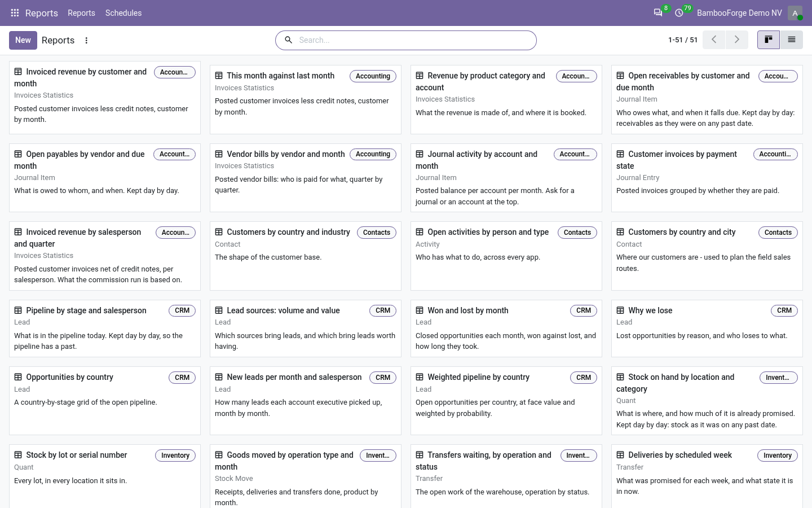Click CRM tag on Why we lose card

[784, 310]
